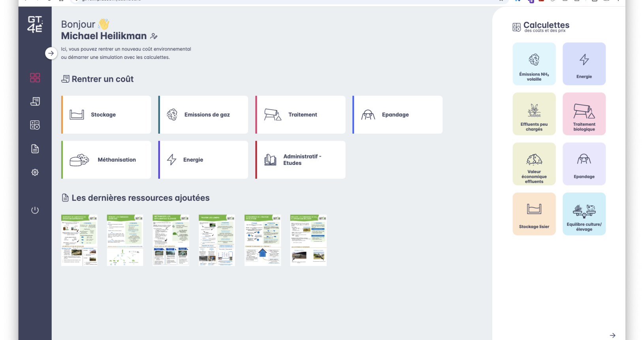Click the dashboard grid icon in sidebar

coord(35,77)
